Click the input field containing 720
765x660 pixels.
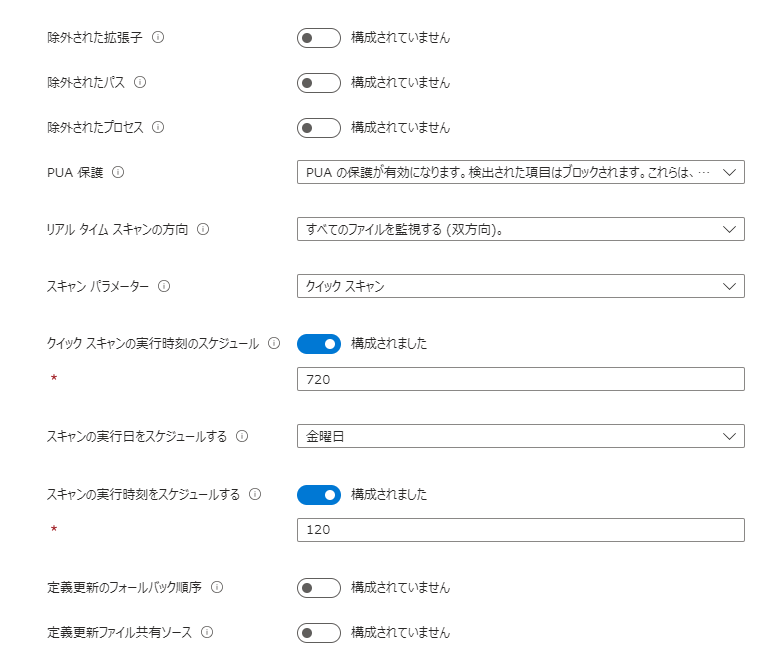click(520, 379)
